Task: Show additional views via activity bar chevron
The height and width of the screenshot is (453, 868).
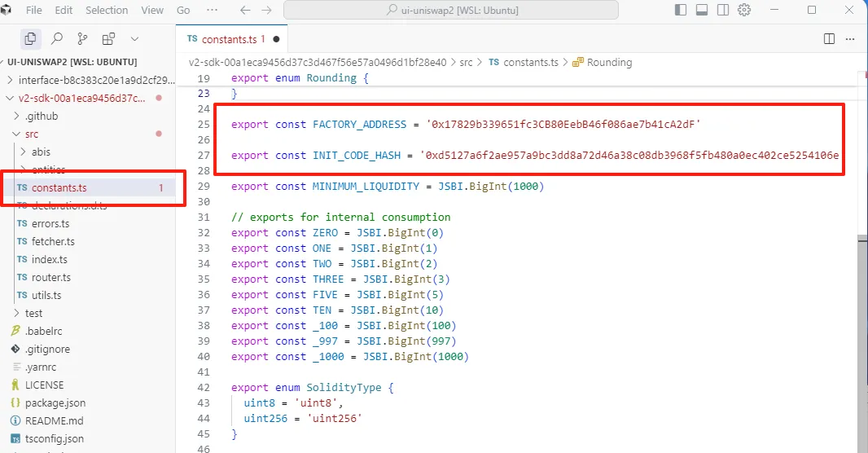Action: coord(134,38)
